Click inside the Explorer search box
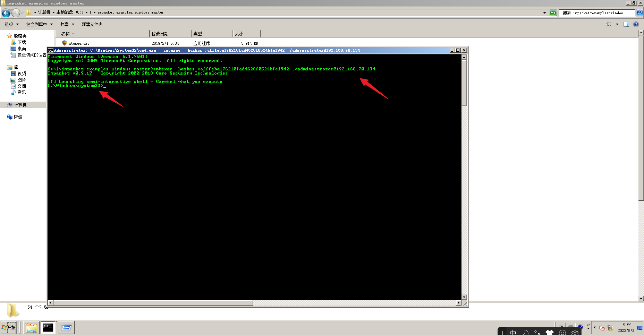The image size is (644, 335). 597,12
